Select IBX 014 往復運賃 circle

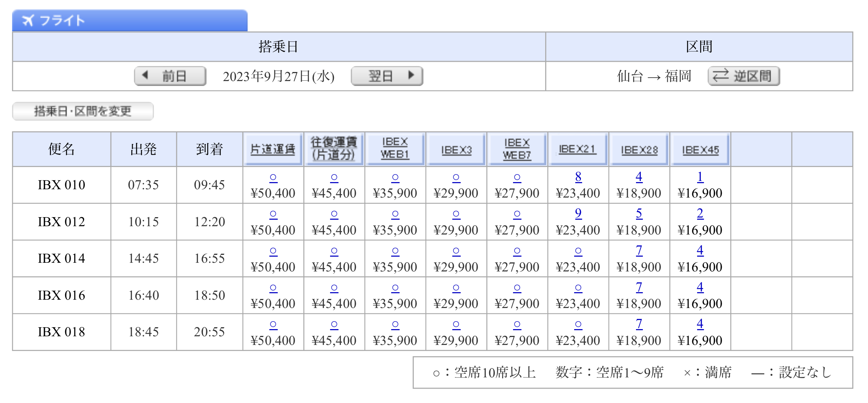(334, 251)
